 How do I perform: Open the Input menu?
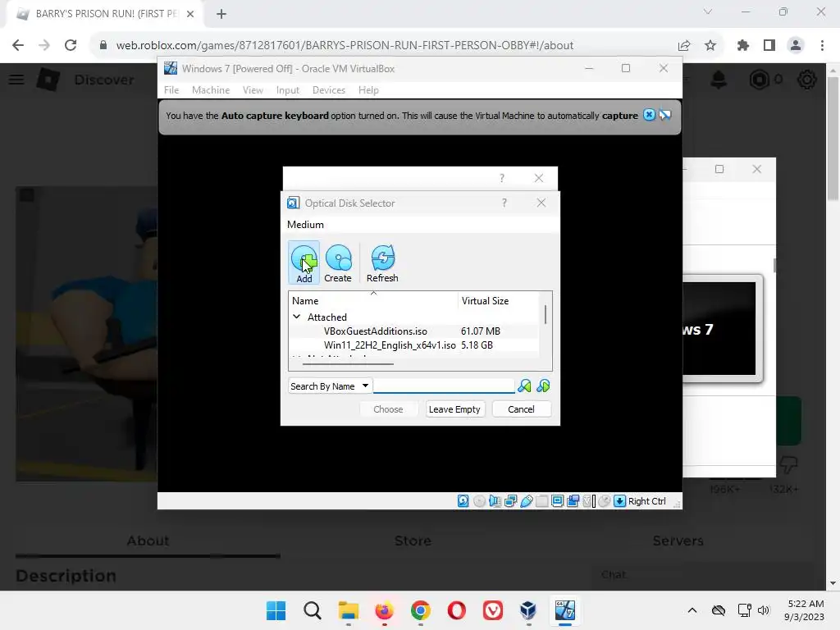[x=288, y=90]
